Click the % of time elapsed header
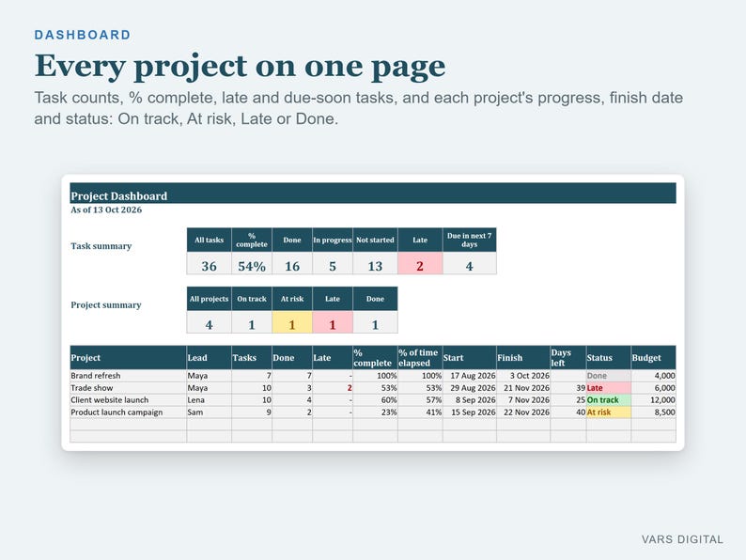 click(420, 358)
